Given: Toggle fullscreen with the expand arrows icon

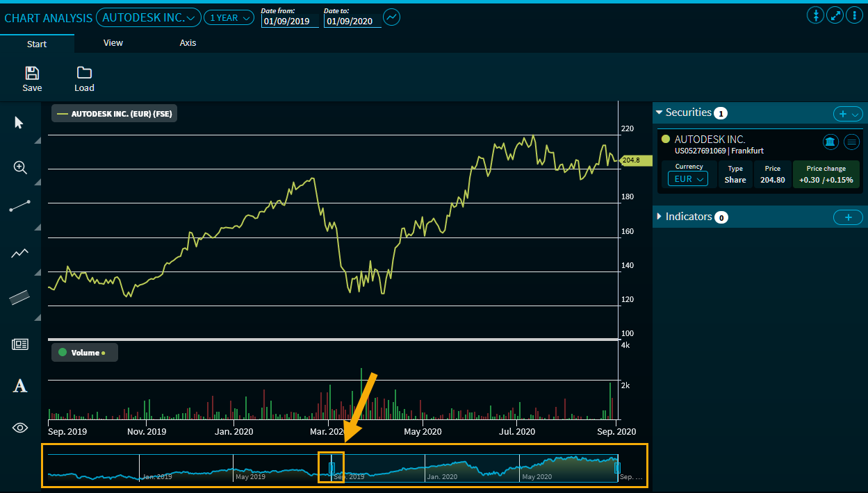Looking at the screenshot, I should point(835,16).
